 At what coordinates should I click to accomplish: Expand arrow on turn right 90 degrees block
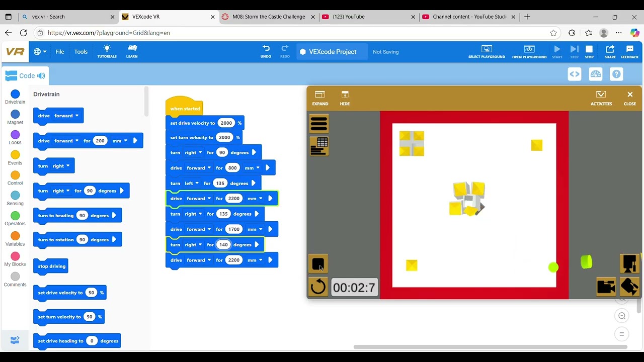(254, 152)
